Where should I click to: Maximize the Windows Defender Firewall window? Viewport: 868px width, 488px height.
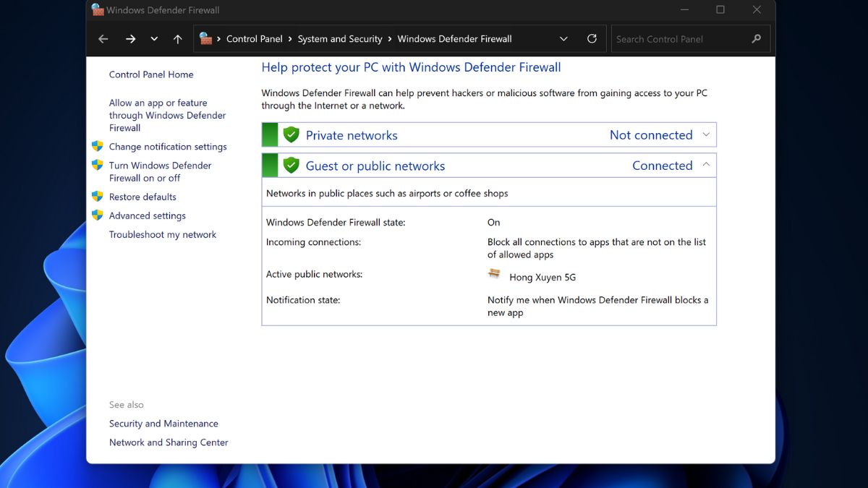(720, 10)
